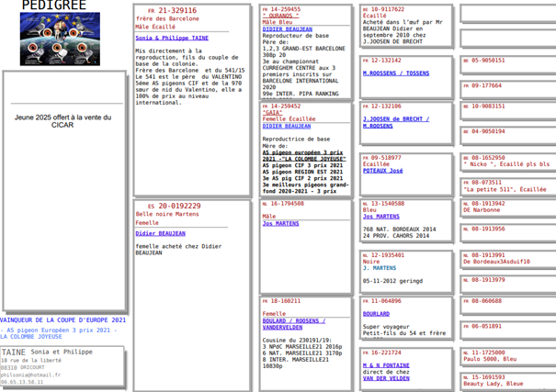556x392 pixels.
Task: Select ring number NL 13-1540588
Action: (383, 204)
